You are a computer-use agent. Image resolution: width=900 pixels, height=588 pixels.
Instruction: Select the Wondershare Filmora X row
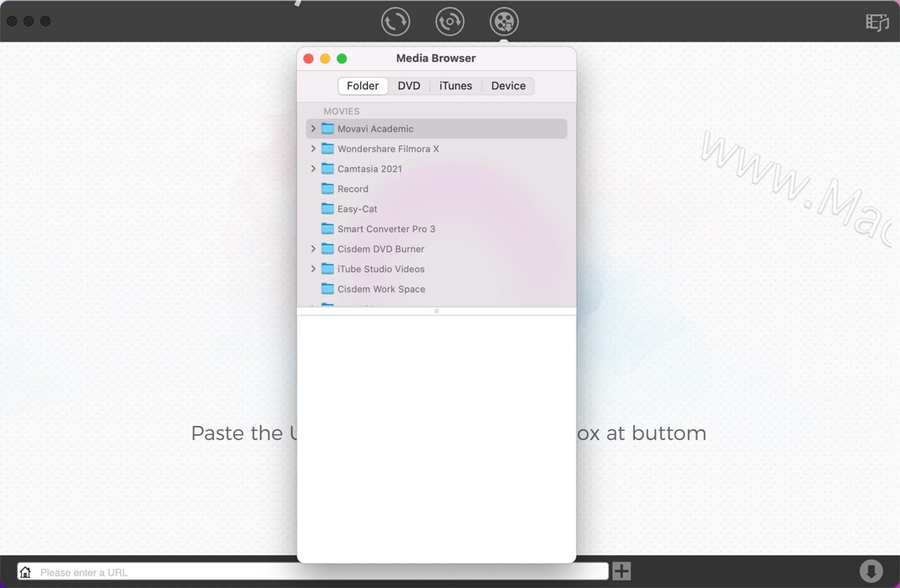(436, 149)
